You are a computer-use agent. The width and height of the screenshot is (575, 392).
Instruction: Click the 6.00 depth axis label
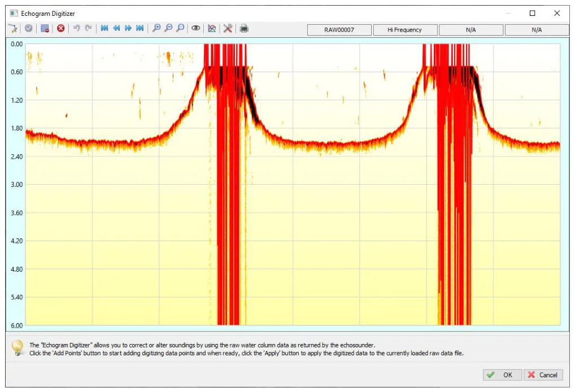[16, 325]
